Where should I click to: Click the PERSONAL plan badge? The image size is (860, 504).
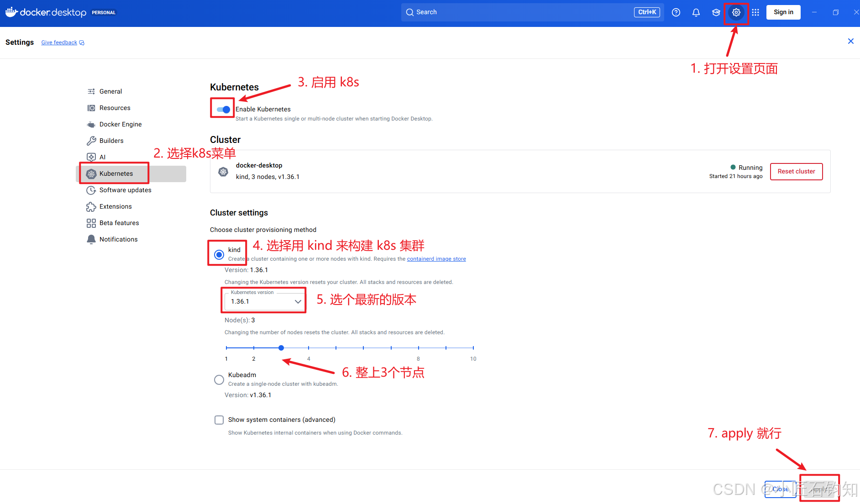(x=104, y=12)
